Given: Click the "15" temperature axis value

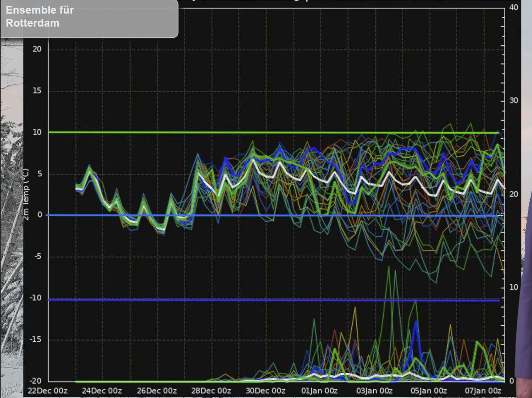Looking at the screenshot, I should pyautogui.click(x=37, y=91).
